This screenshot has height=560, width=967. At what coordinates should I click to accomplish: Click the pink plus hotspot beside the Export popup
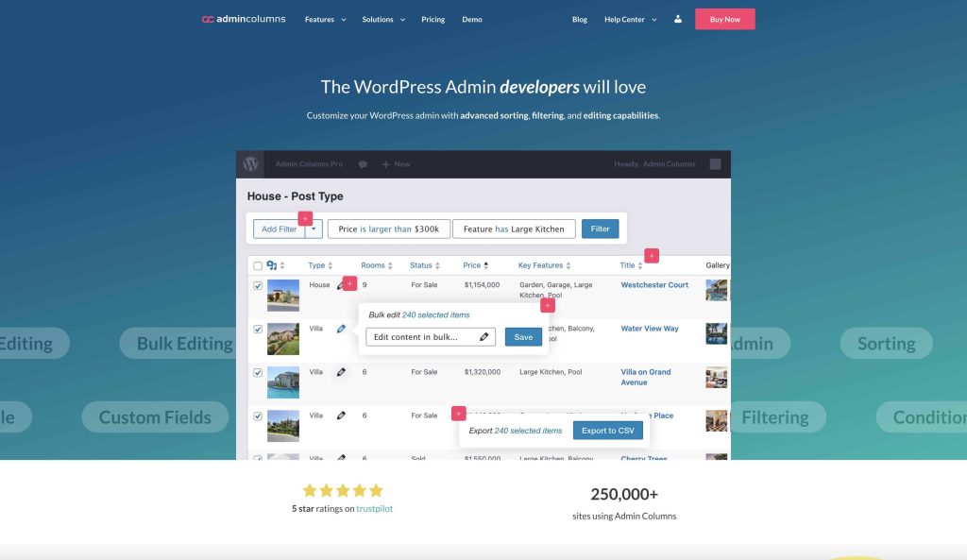(459, 414)
